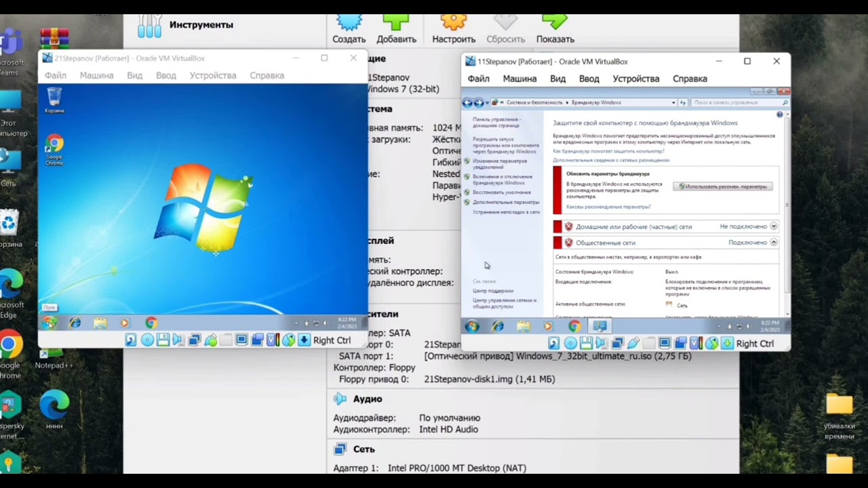The height and width of the screenshot is (488, 868).
Task: Click Intel PRO/1000 MT Desktop (NAT) text
Action: pyautogui.click(x=456, y=468)
